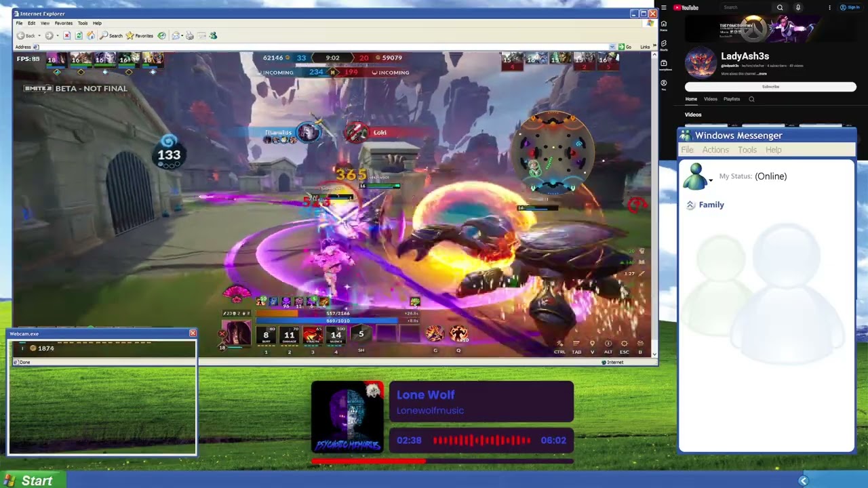The height and width of the screenshot is (488, 868).
Task: Open the YouTube guide hamburger menu
Action: pos(664,7)
